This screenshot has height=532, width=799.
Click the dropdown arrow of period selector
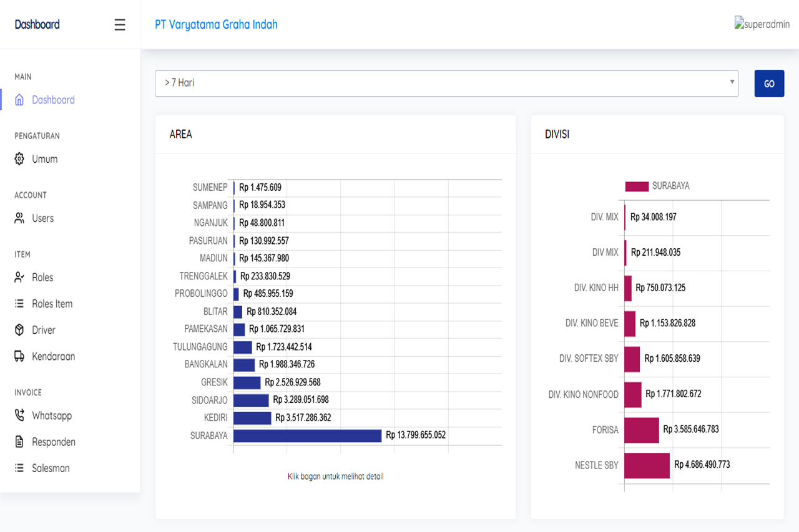point(732,82)
